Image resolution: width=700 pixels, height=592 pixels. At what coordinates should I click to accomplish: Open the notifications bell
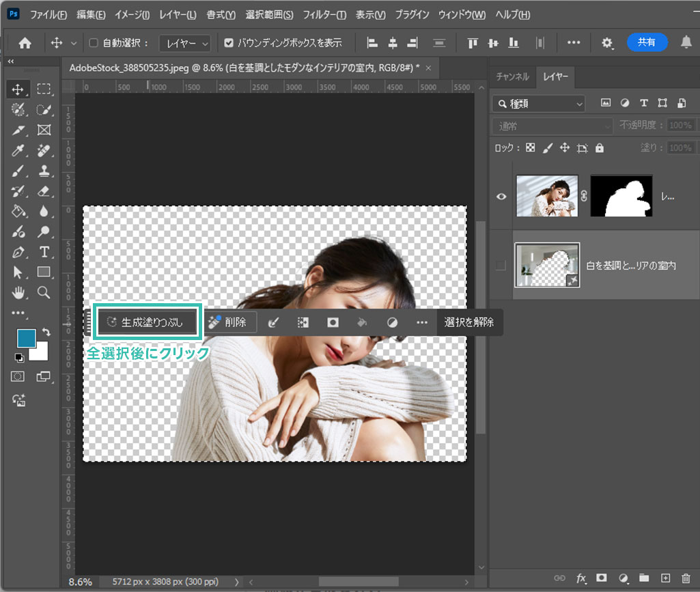tap(686, 42)
